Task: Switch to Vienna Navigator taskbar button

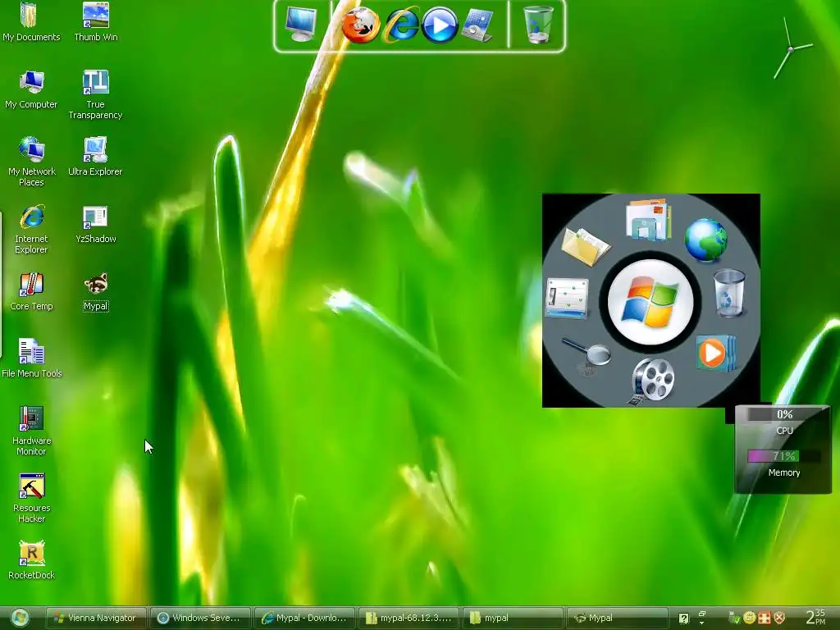Action: click(96, 618)
